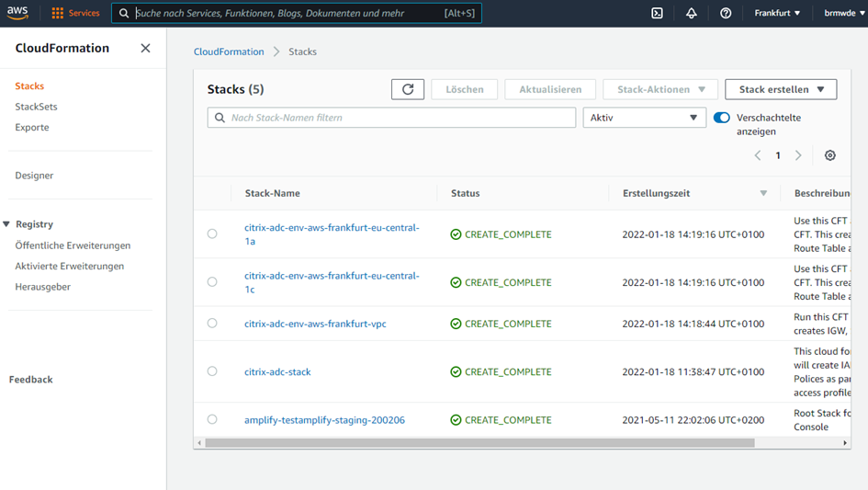868x490 pixels.
Task: Focus the top AWS services search field
Action: pyautogui.click(x=297, y=13)
